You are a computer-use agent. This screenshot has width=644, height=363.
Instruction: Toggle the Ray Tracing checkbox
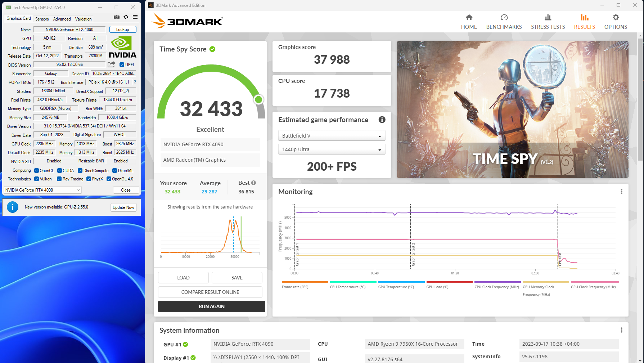click(x=59, y=179)
